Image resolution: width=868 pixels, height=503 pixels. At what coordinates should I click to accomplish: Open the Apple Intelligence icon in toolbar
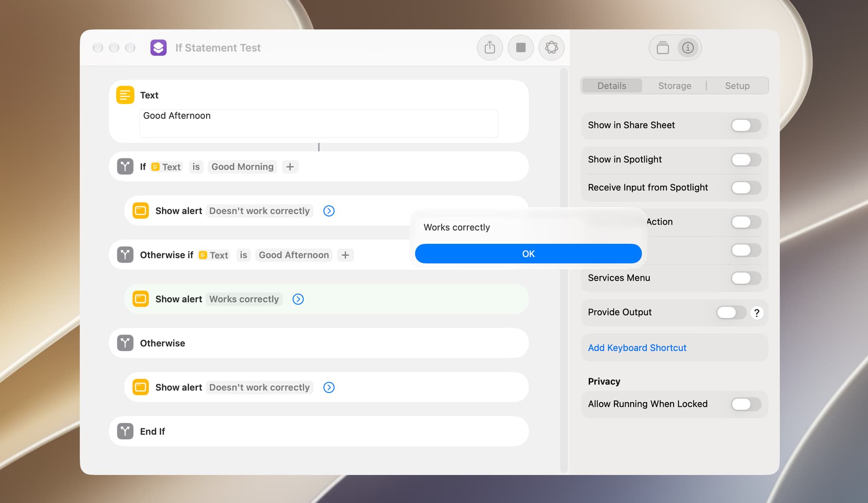pyautogui.click(x=552, y=47)
